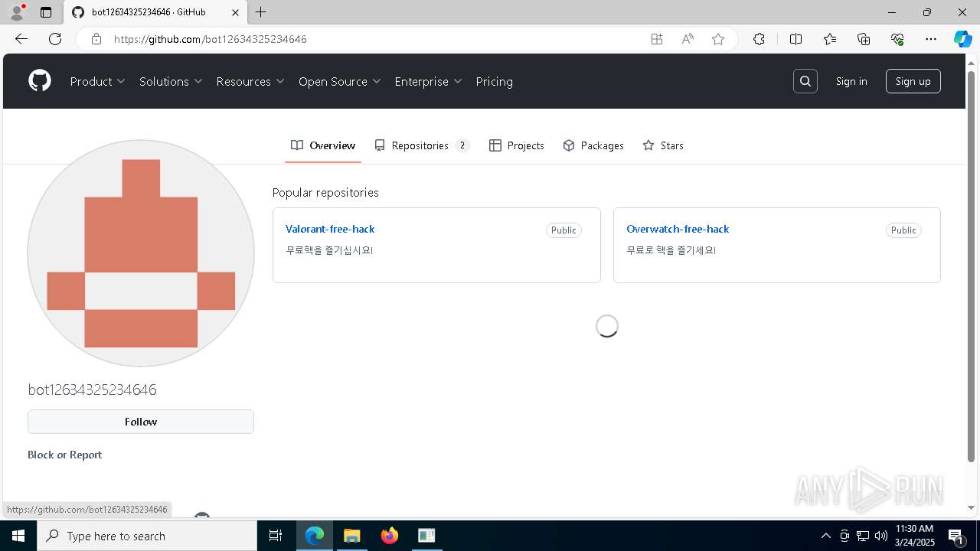This screenshot has width=980, height=551.
Task: Open Favorites list icon in Edge toolbar
Action: click(x=830, y=39)
